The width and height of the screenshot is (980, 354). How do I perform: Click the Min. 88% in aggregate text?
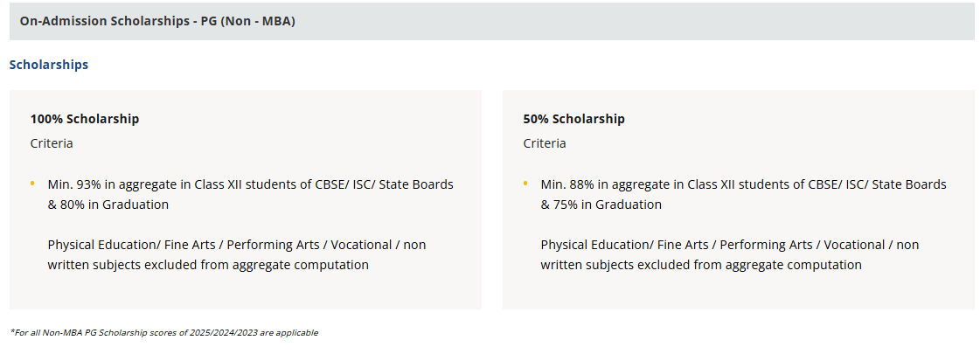[743, 184]
